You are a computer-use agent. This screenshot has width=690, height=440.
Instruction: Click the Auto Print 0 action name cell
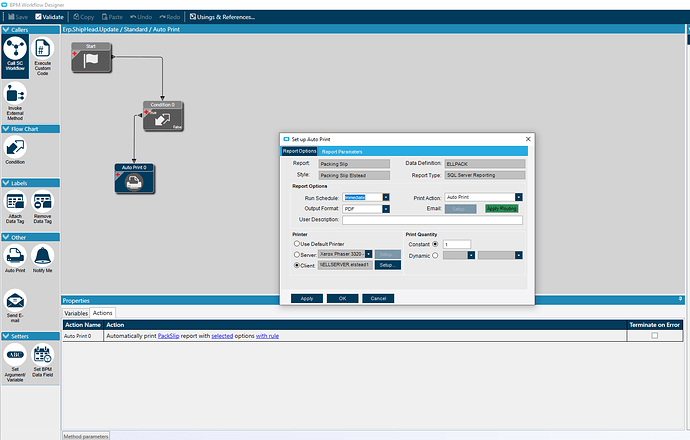(83, 336)
